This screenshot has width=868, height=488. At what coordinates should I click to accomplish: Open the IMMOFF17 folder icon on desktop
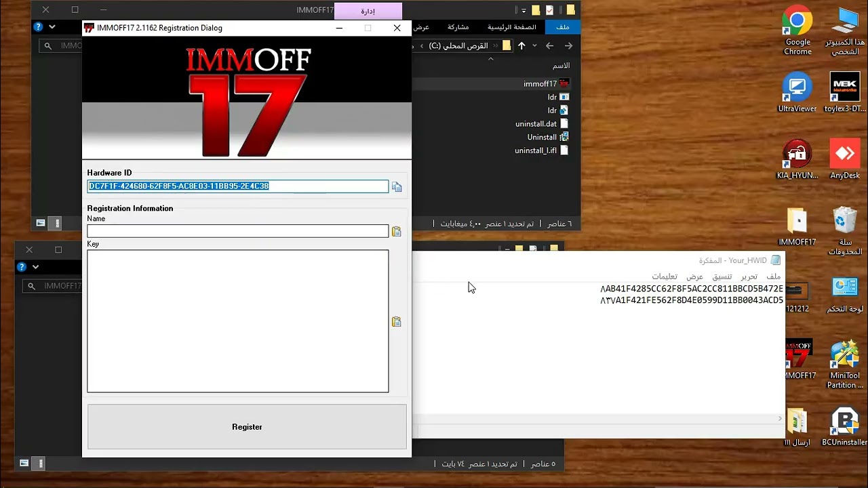click(797, 226)
